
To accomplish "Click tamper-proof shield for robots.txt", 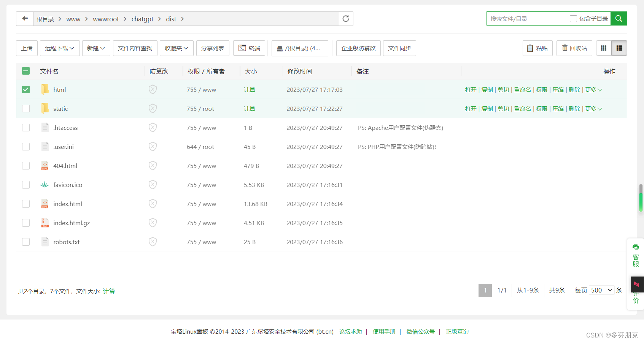I will pyautogui.click(x=153, y=242).
